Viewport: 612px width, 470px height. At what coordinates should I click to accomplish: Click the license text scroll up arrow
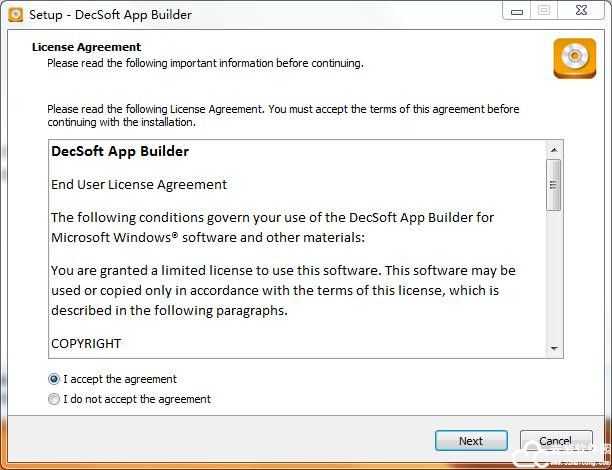[x=554, y=150]
